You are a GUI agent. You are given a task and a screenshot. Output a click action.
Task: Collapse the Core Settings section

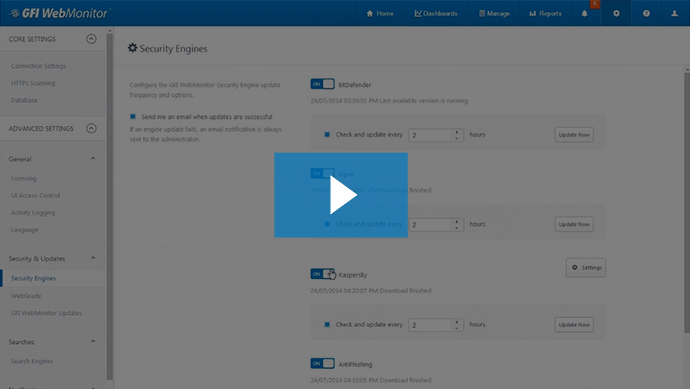click(x=91, y=39)
